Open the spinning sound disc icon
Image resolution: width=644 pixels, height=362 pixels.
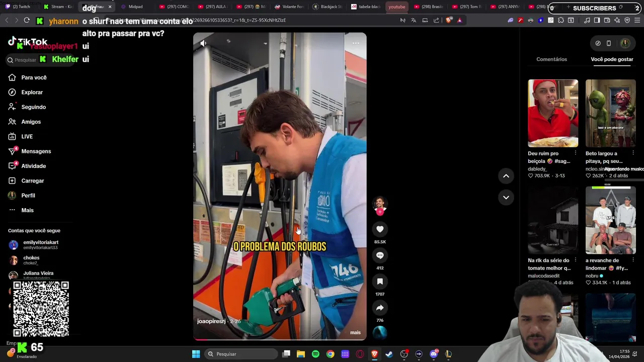click(380, 332)
